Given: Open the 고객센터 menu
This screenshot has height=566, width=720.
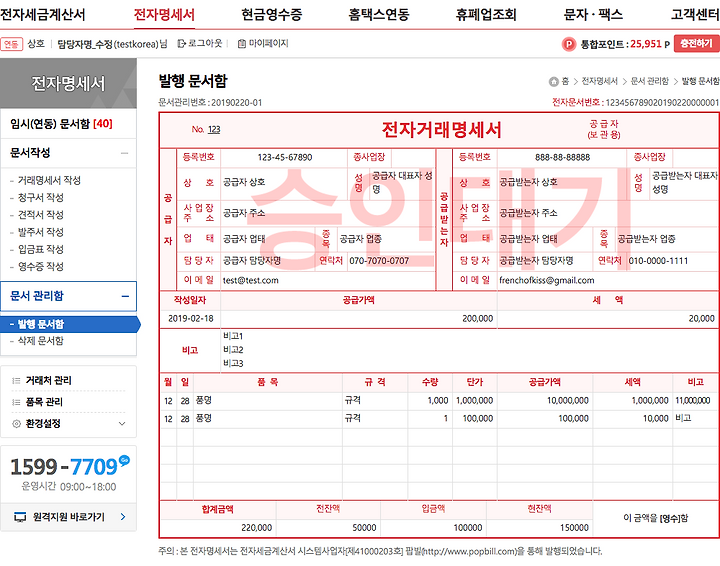Looking at the screenshot, I should pos(695,15).
